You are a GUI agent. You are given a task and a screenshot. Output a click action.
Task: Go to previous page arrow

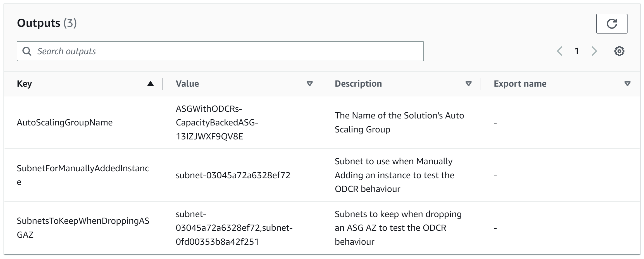coord(559,51)
